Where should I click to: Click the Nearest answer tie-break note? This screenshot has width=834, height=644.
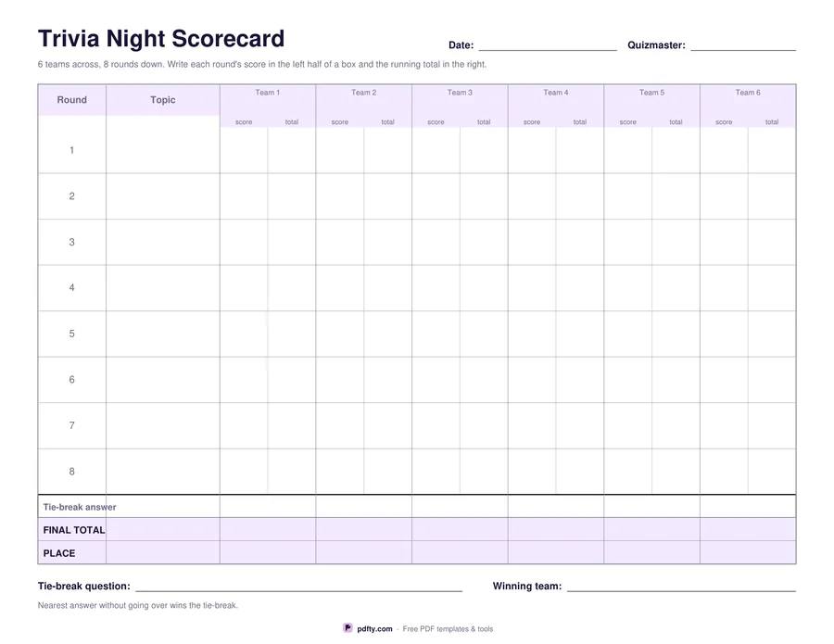tap(138, 605)
